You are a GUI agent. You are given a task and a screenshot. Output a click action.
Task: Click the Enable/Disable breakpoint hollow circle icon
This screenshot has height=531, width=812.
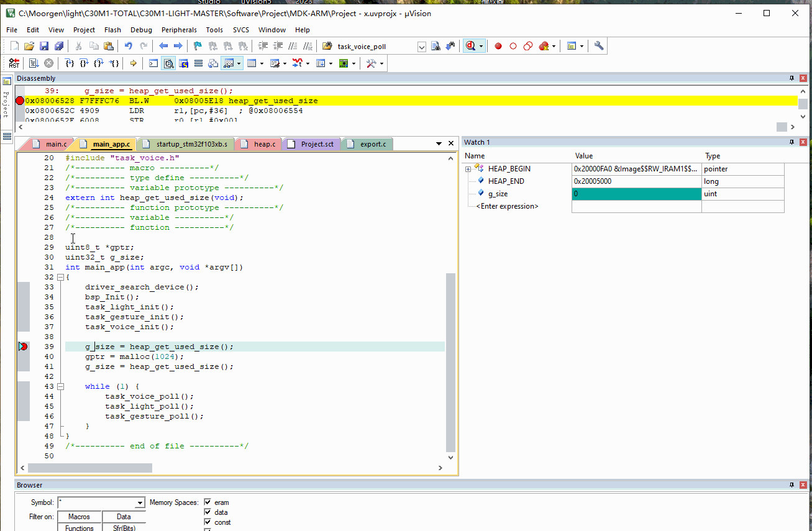[x=513, y=46]
